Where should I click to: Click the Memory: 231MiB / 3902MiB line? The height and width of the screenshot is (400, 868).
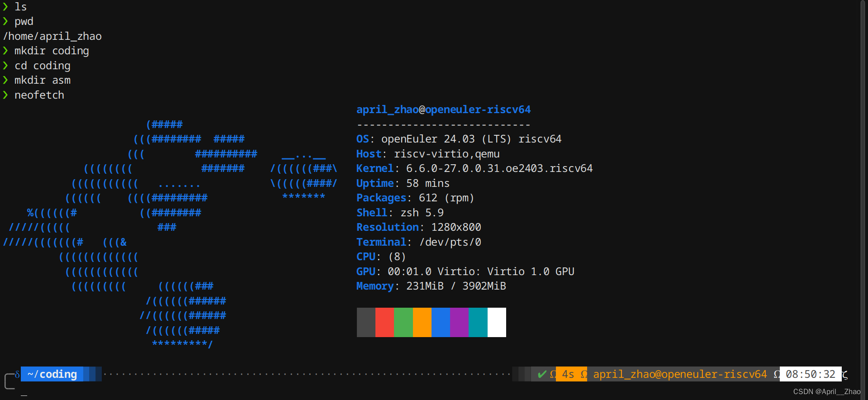[431, 286]
